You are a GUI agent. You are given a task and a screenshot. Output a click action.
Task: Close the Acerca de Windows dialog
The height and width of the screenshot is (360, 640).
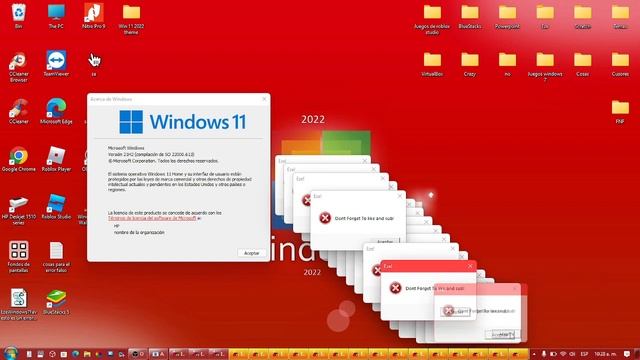pos(264,99)
